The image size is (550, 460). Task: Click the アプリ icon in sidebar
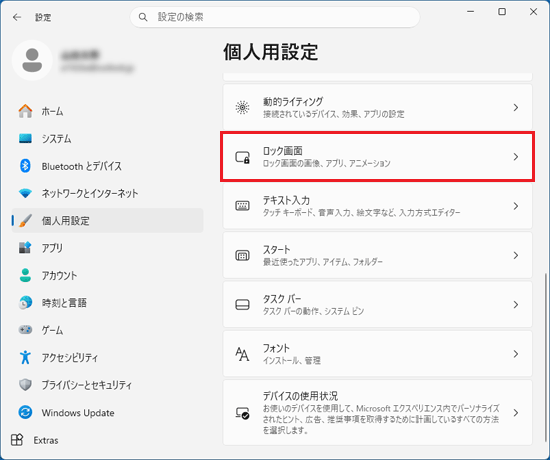25,248
